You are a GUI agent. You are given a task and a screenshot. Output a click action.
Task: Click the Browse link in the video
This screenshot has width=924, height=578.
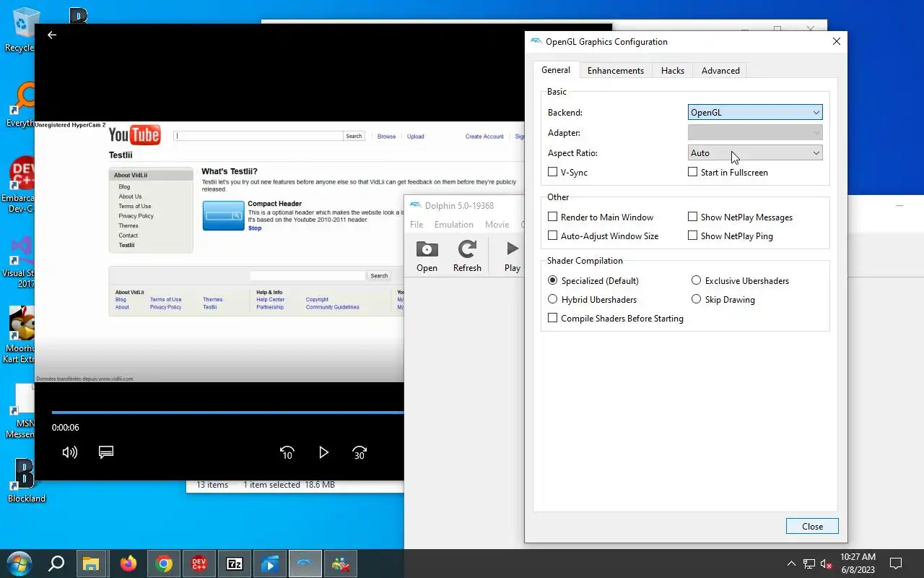(386, 137)
